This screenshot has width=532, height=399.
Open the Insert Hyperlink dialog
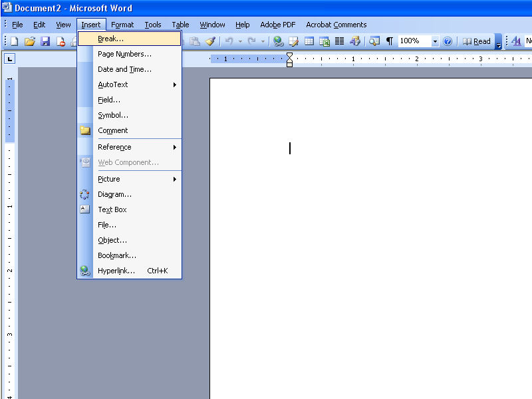[278, 41]
